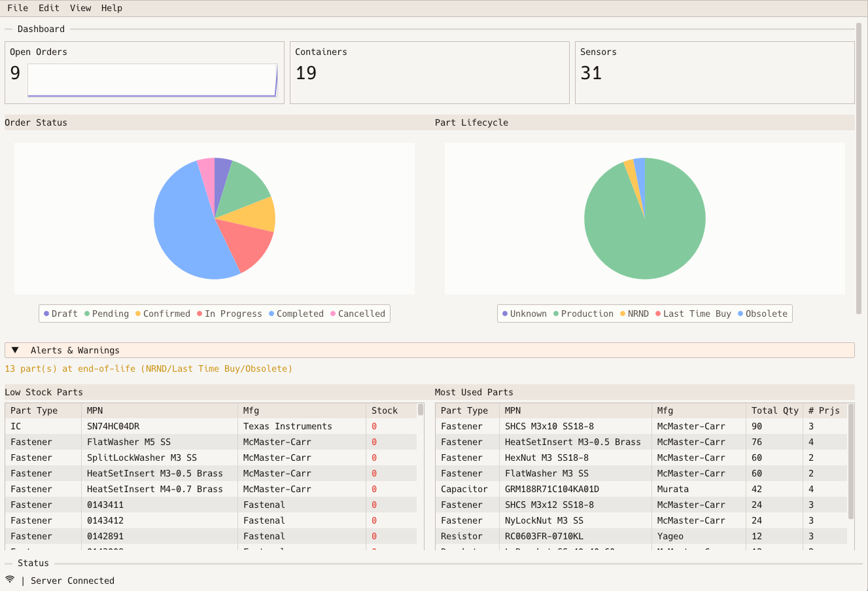Click the MPN header in Low Stock Parts
868x591 pixels.
(x=160, y=410)
